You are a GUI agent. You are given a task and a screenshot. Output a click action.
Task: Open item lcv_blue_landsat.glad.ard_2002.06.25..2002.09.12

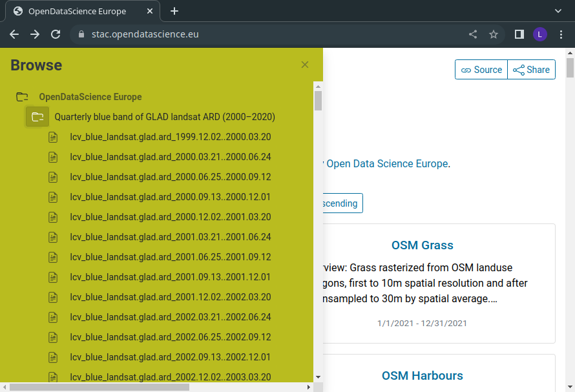point(171,337)
